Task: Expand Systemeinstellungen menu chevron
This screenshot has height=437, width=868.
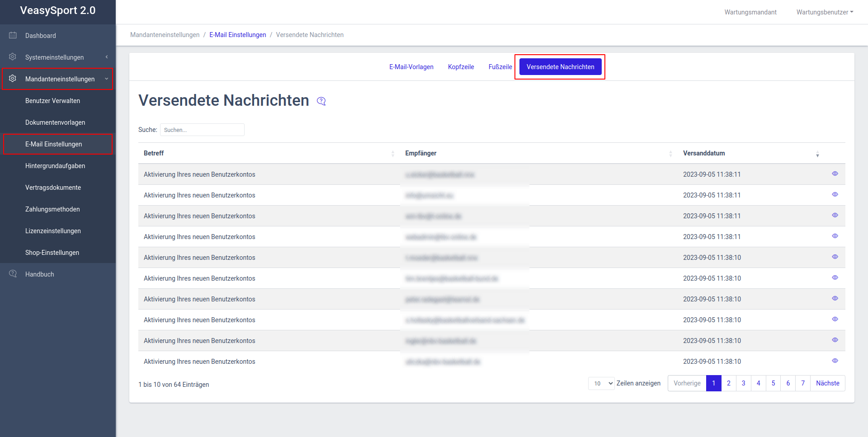Action: tap(107, 57)
